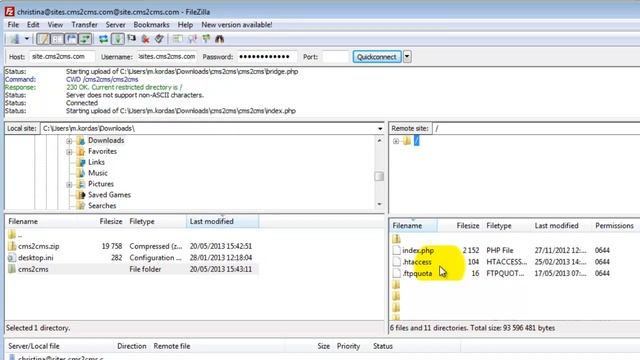
Task: Open the Edit menu
Action: (33, 25)
